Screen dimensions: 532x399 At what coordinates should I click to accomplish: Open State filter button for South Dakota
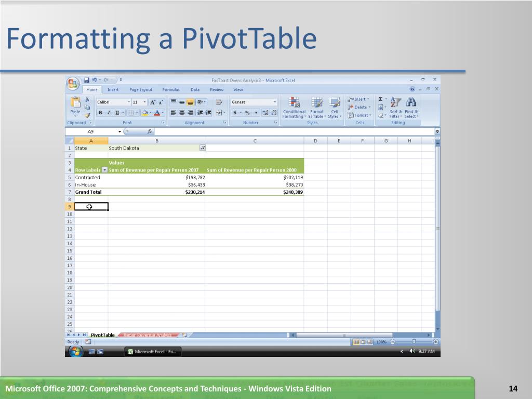tap(203, 148)
